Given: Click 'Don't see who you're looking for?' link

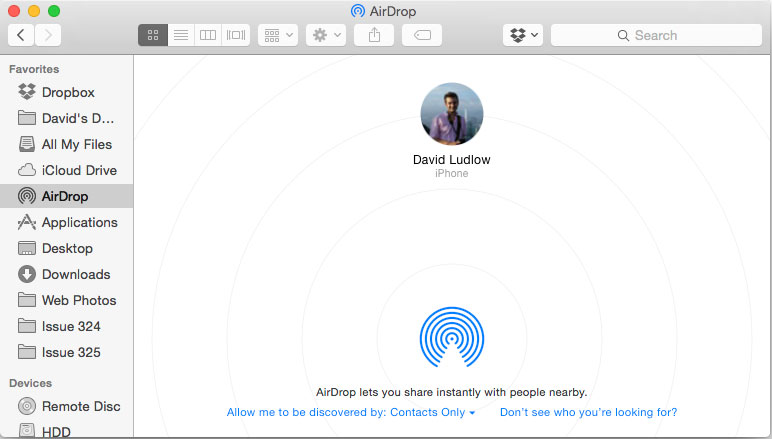Looking at the screenshot, I should 588,412.
